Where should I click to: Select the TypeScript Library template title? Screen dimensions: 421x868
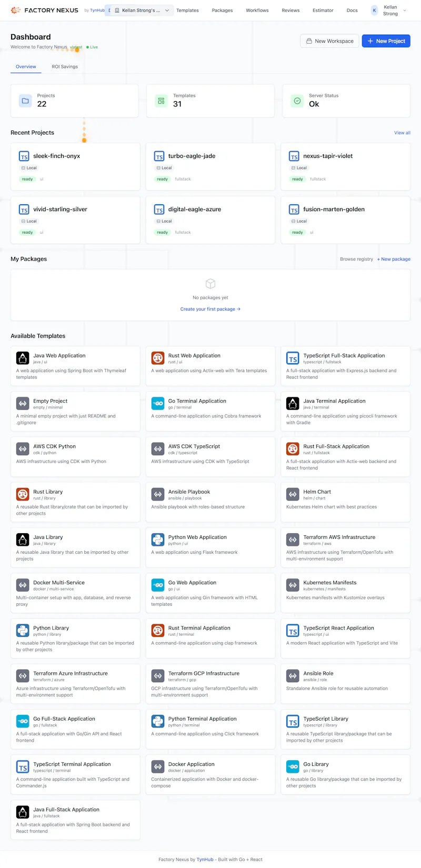[326, 719]
